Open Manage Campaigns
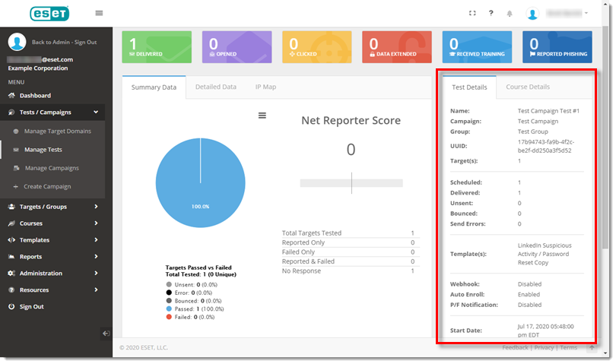This screenshot has height=364, width=616. (x=52, y=168)
